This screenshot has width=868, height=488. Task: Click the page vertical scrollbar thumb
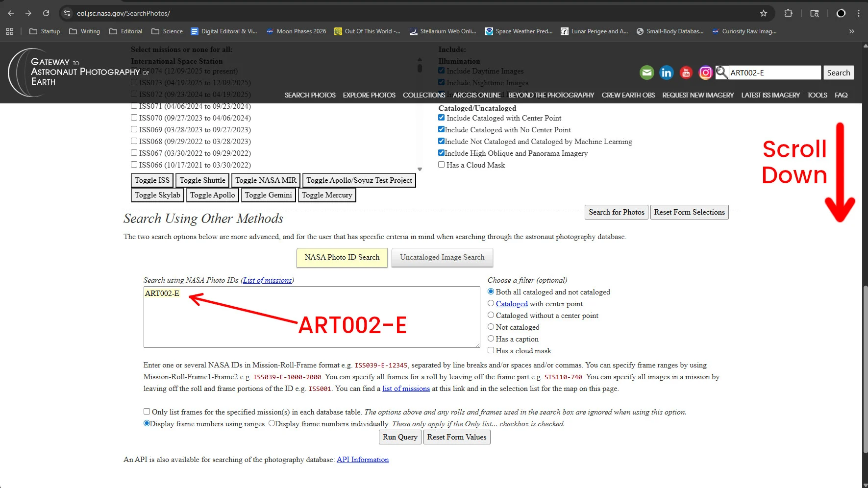[x=865, y=370]
